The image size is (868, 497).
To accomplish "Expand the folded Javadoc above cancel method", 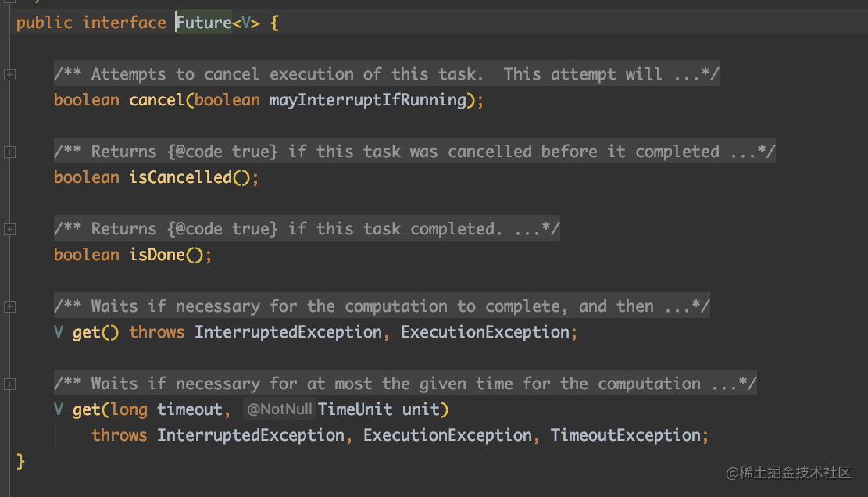I will pos(9,74).
